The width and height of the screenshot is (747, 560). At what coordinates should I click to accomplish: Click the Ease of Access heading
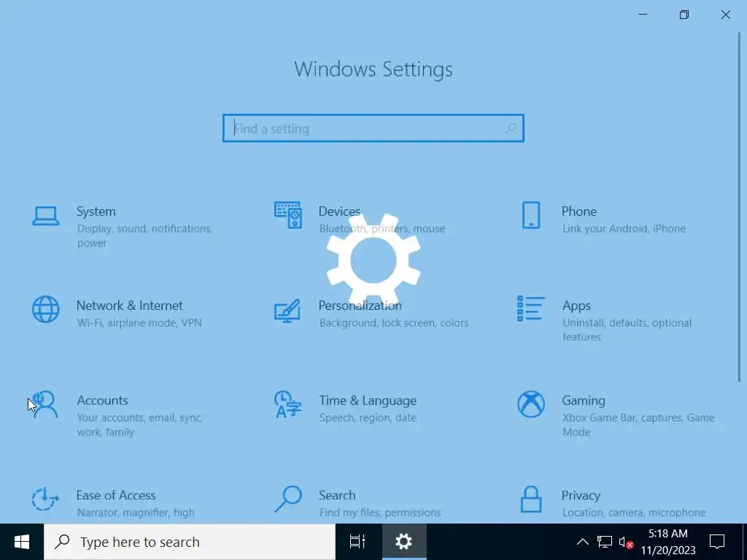pos(116,495)
